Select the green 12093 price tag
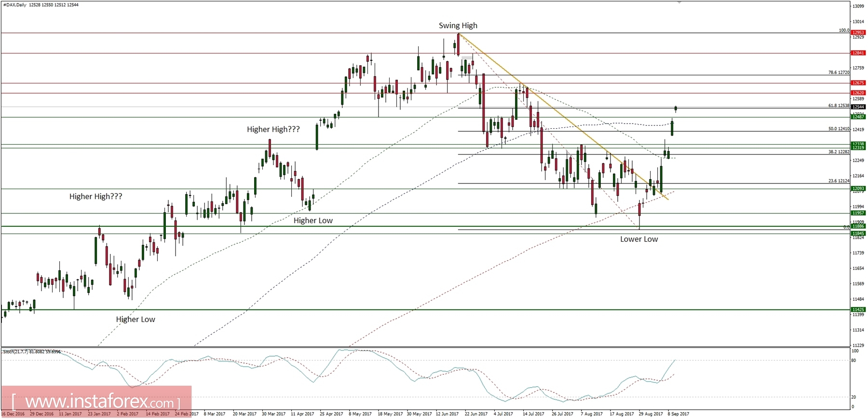 click(858, 189)
